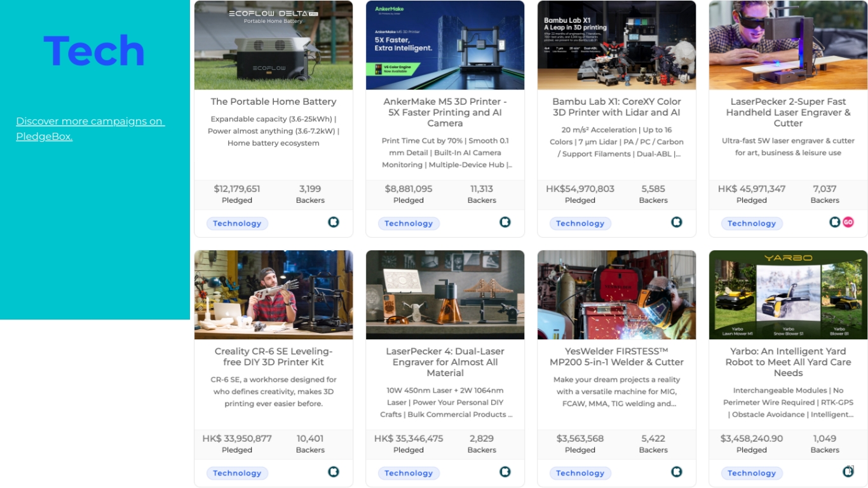The height and width of the screenshot is (488, 868).
Task: Open LaserPecker 4 engraver thumbnail image
Action: tap(445, 295)
